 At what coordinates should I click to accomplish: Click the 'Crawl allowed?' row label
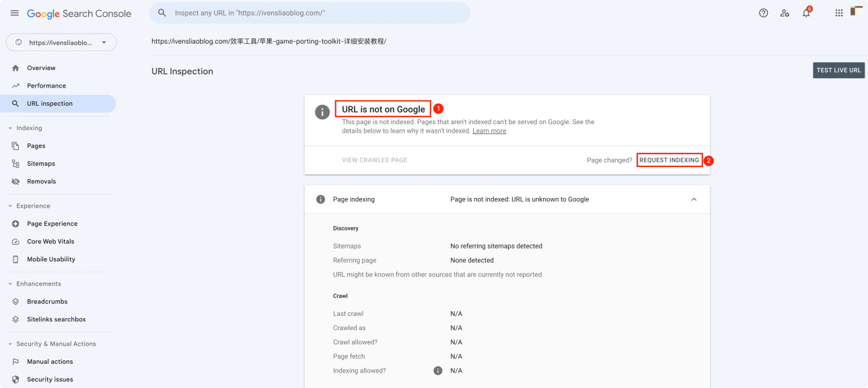tap(355, 342)
